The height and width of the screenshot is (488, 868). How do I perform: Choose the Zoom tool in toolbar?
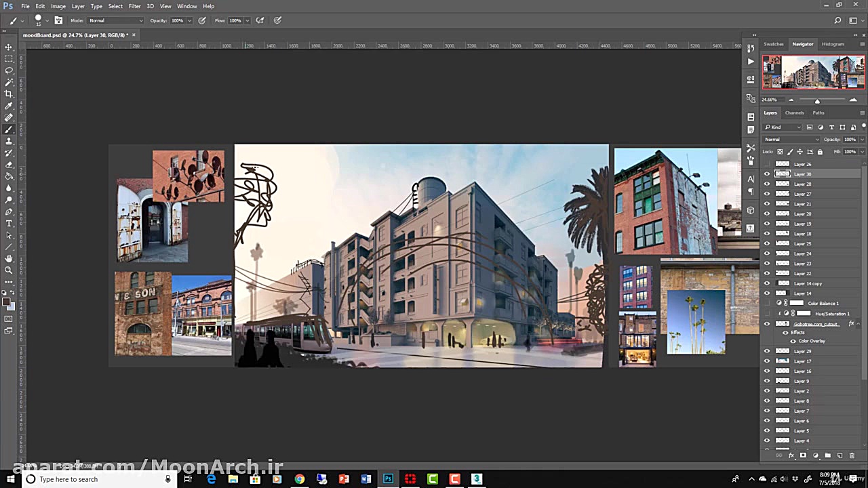[x=9, y=270]
